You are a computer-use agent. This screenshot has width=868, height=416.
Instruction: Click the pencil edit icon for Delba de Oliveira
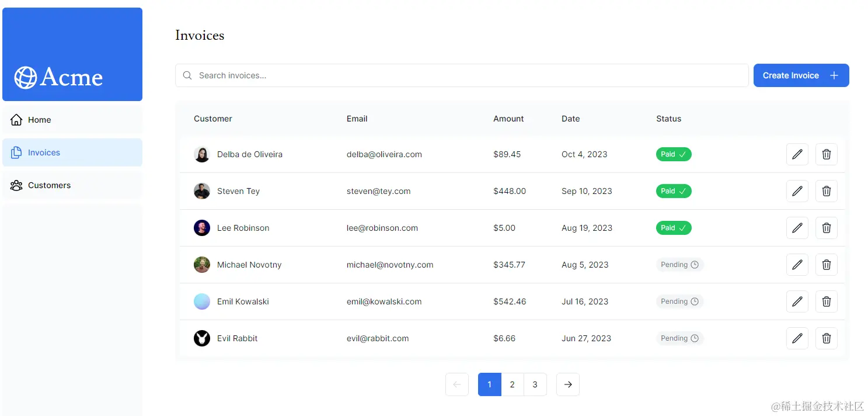pyautogui.click(x=797, y=154)
